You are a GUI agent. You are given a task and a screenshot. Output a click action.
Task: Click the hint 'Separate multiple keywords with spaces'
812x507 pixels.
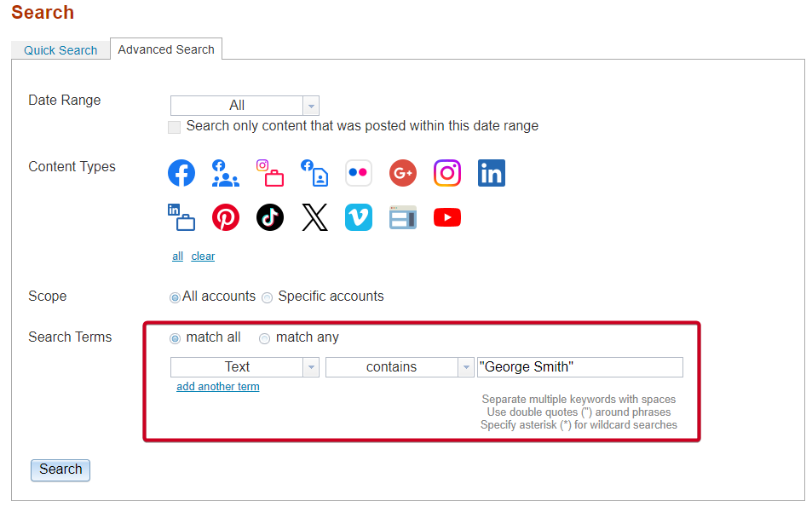[579, 400]
